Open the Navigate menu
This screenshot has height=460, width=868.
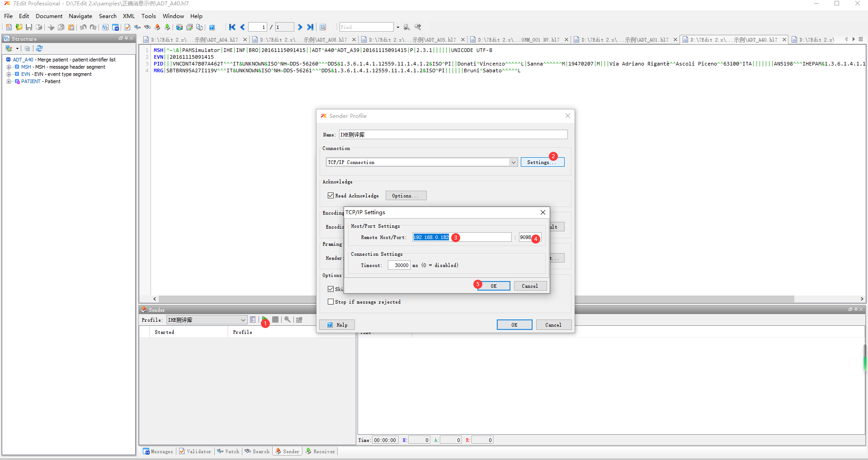[80, 16]
